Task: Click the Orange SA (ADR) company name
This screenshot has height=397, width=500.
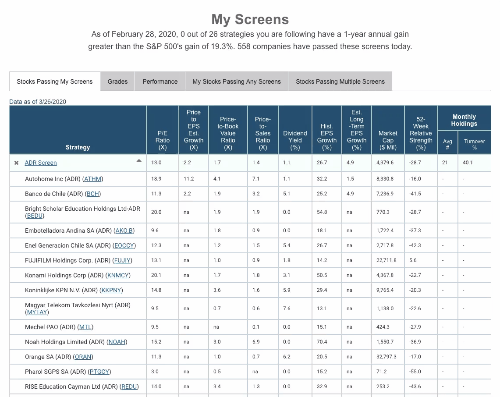Action: click(48, 357)
